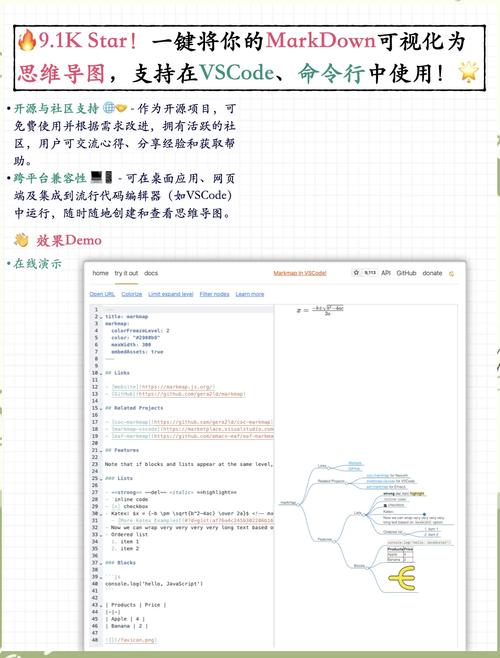Click the Products Price table in the mindmap
Screen dimensions: 500x658
click(x=401, y=554)
